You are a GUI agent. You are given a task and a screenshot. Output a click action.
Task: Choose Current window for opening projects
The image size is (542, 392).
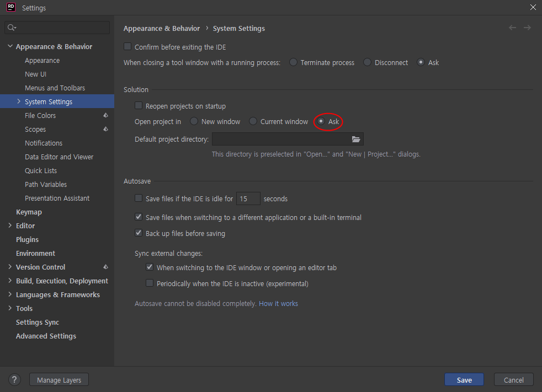click(x=253, y=121)
